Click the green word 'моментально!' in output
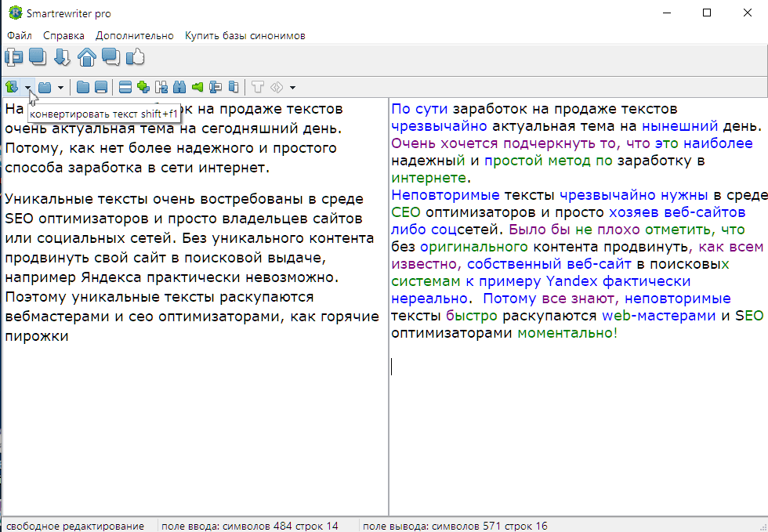This screenshot has height=532, width=768. [567, 333]
